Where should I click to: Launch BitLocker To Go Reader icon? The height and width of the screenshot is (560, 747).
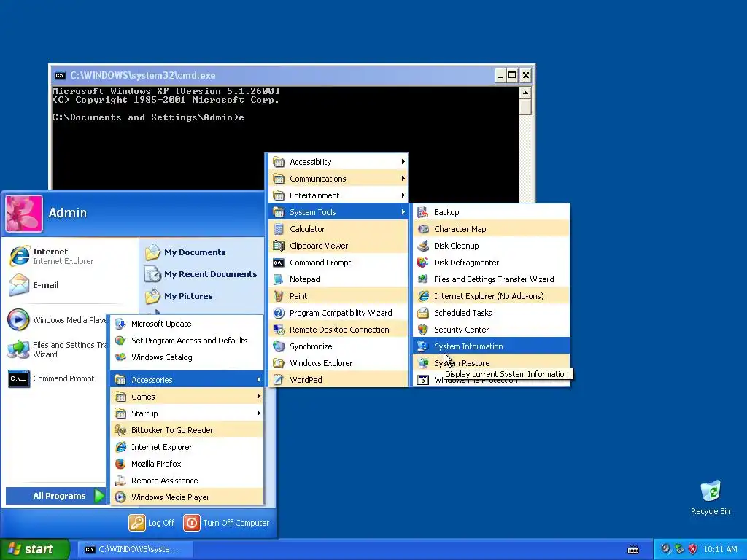(x=120, y=430)
